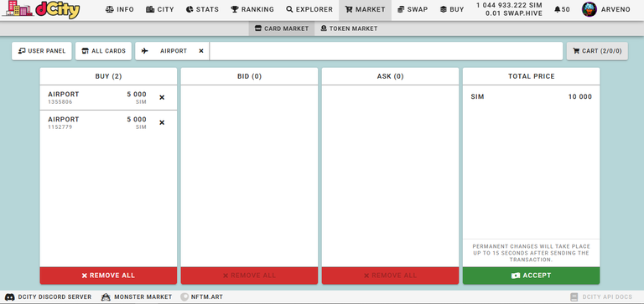Open the User Panel
Viewport: 644px width, 304px height.
42,51
